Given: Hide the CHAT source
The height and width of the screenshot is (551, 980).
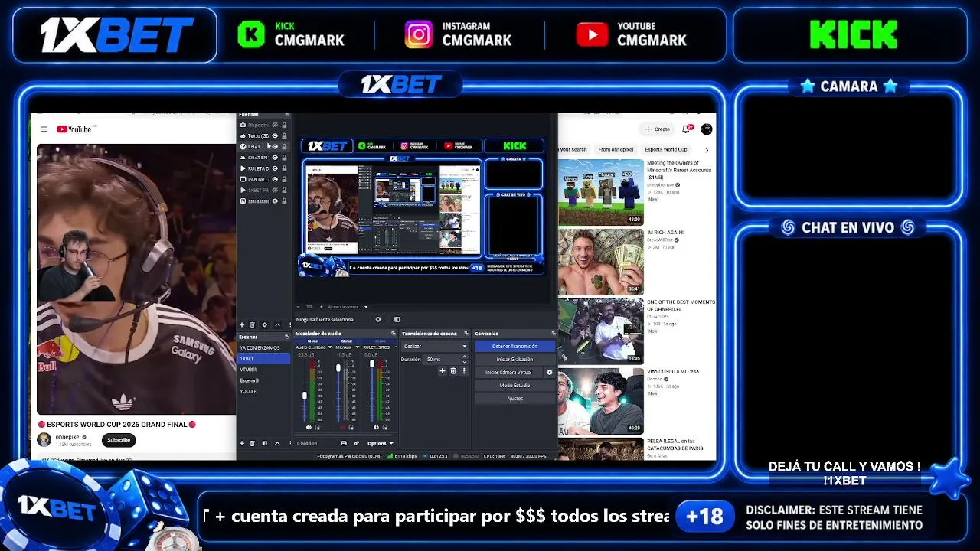Looking at the screenshot, I should (275, 147).
